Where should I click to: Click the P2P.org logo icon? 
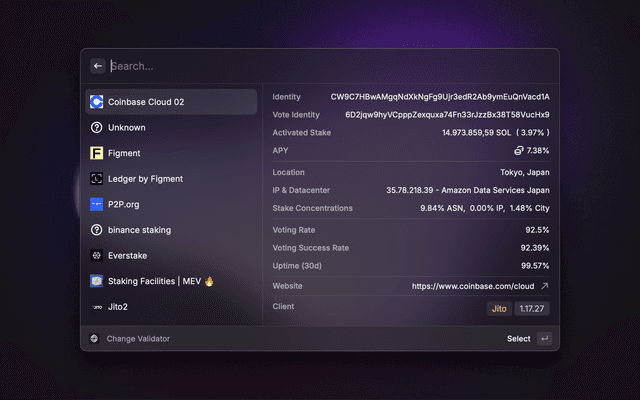point(97,204)
